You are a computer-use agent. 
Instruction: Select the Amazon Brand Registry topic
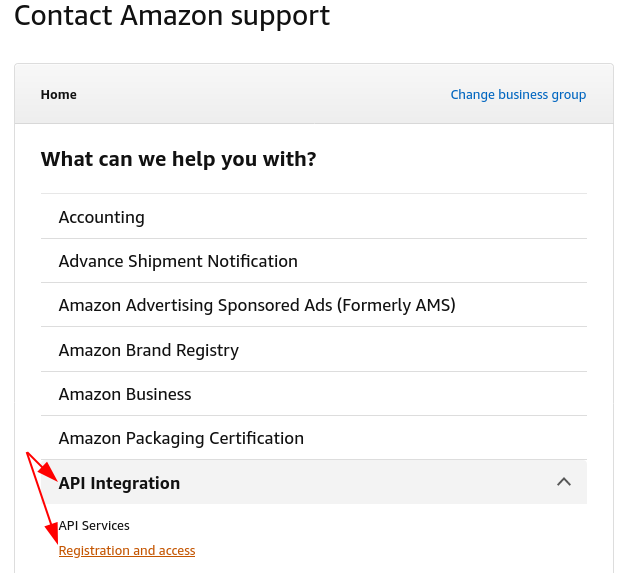[149, 350]
